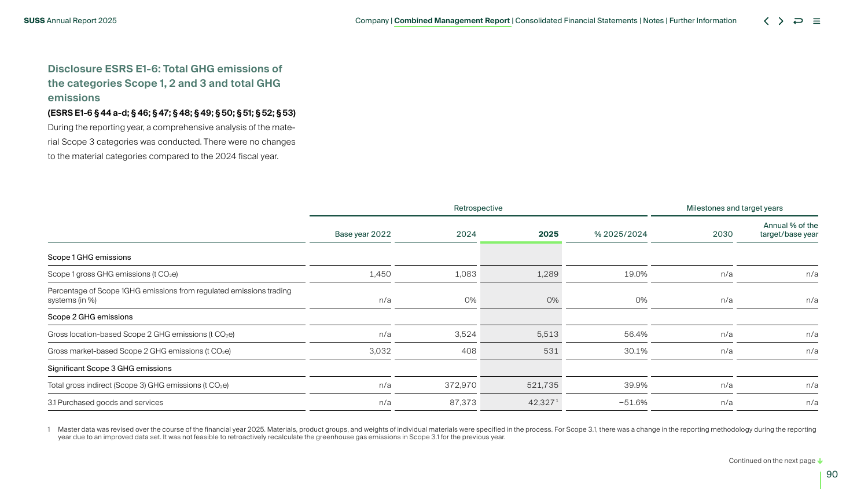
Task: Click the Disclosure ESRS E1-6 heading
Action: tap(165, 83)
